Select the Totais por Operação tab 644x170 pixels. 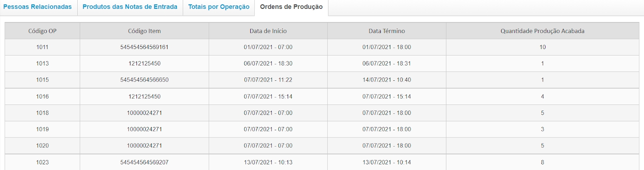click(x=219, y=7)
